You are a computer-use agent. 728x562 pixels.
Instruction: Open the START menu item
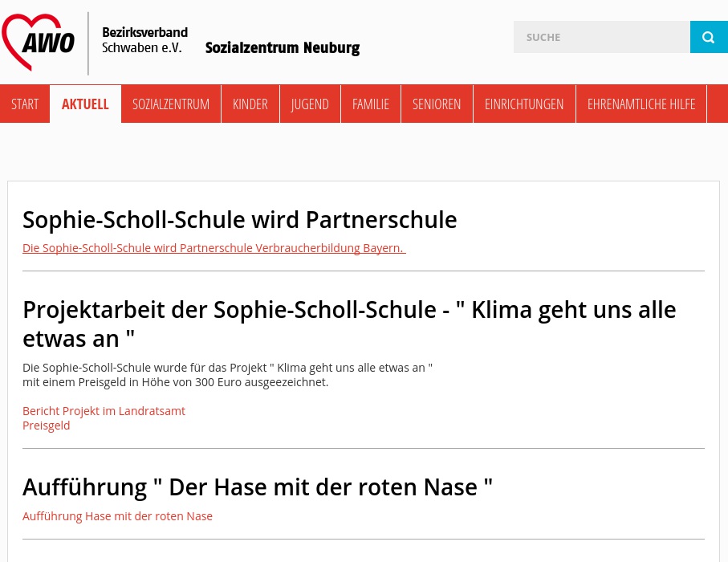[x=25, y=104]
